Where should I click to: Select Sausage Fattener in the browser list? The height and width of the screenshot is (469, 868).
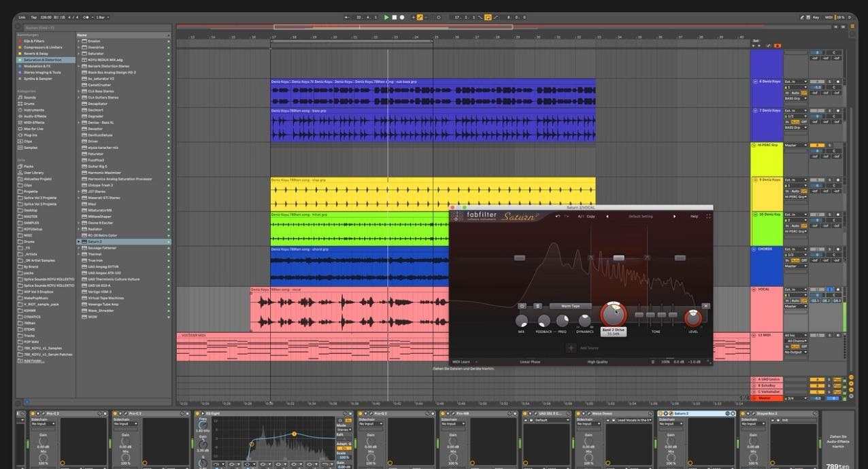(123, 247)
